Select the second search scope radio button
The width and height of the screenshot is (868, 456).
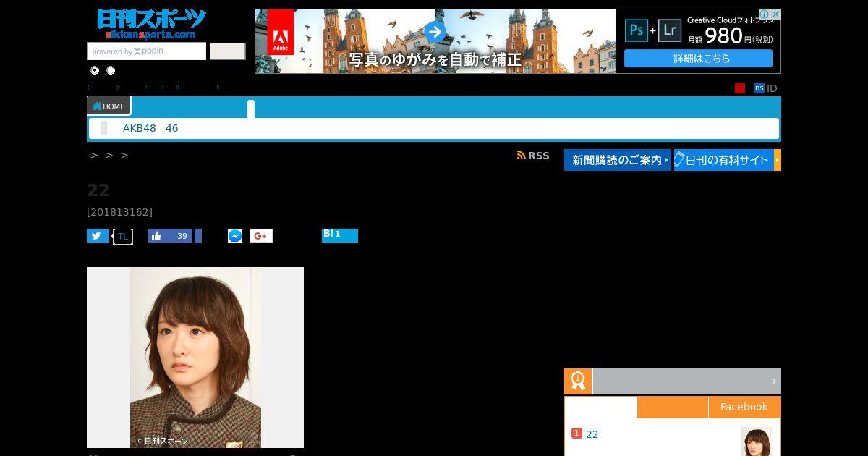click(x=111, y=70)
